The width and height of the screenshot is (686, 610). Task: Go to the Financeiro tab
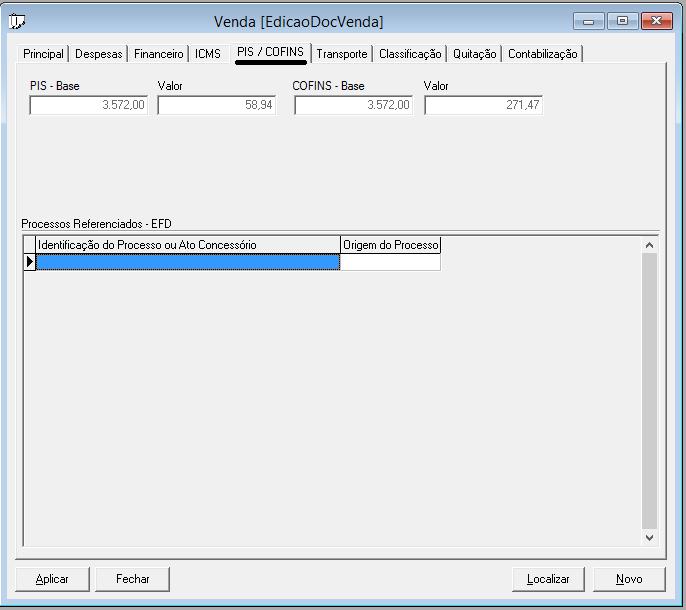(x=158, y=54)
